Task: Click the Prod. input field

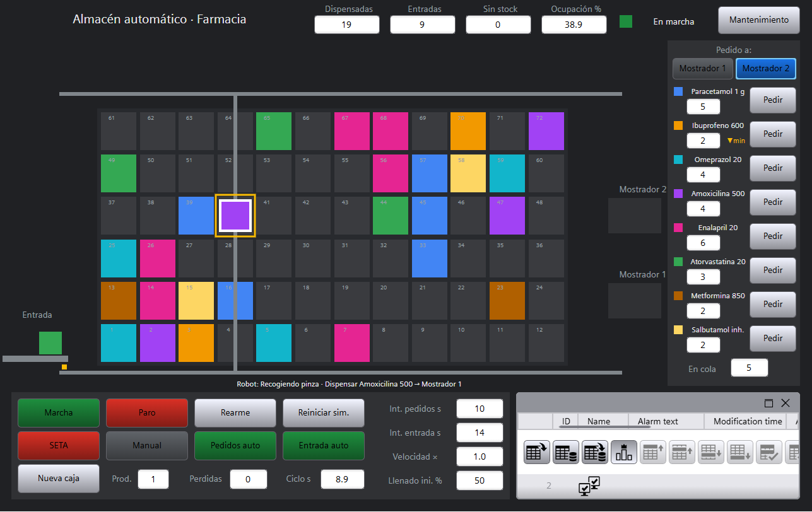Action: tap(153, 479)
